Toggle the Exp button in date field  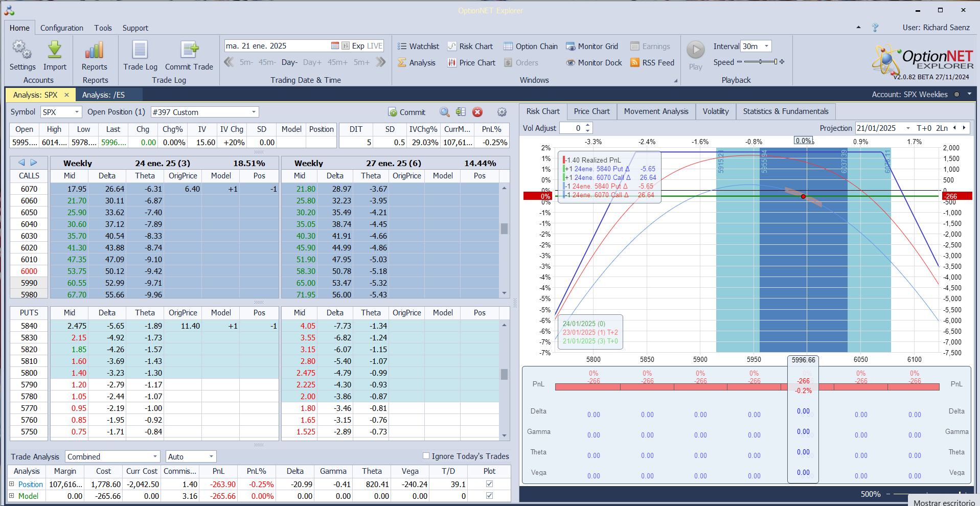358,46
